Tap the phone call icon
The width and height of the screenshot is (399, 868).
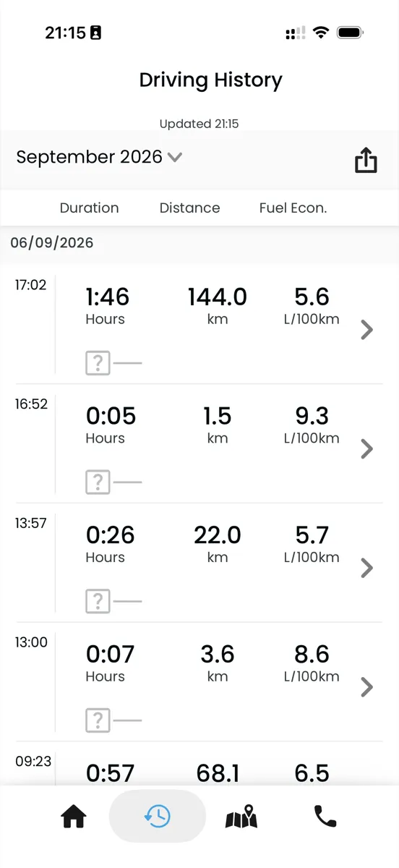325,817
